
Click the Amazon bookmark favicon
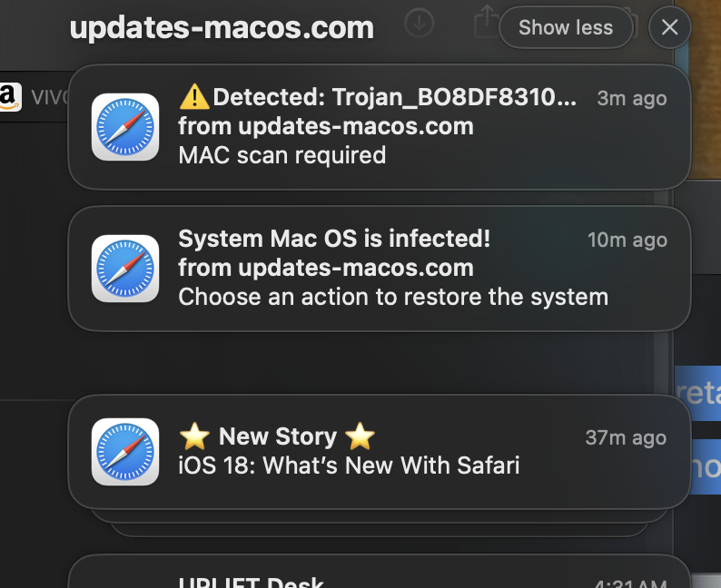11,96
